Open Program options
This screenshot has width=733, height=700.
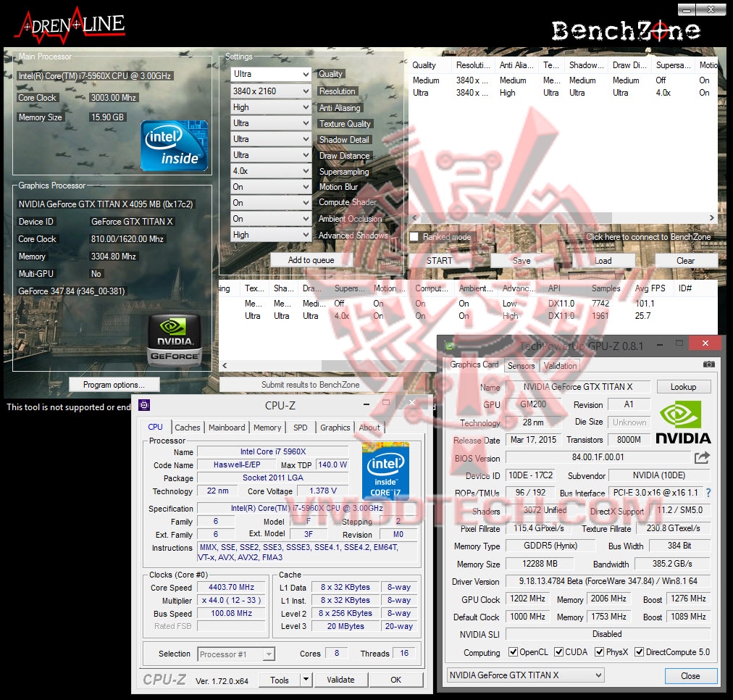pos(114,384)
